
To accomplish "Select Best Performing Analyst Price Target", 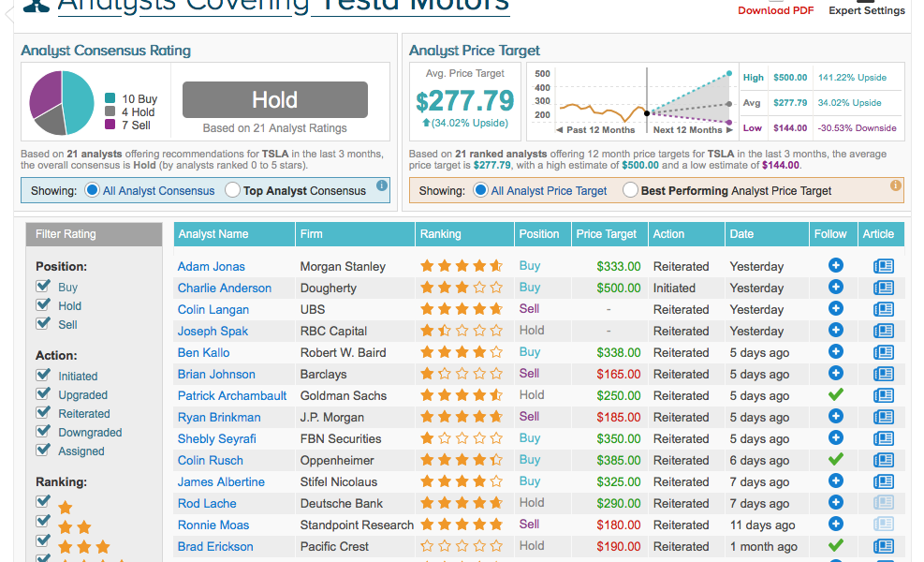I will tap(631, 190).
